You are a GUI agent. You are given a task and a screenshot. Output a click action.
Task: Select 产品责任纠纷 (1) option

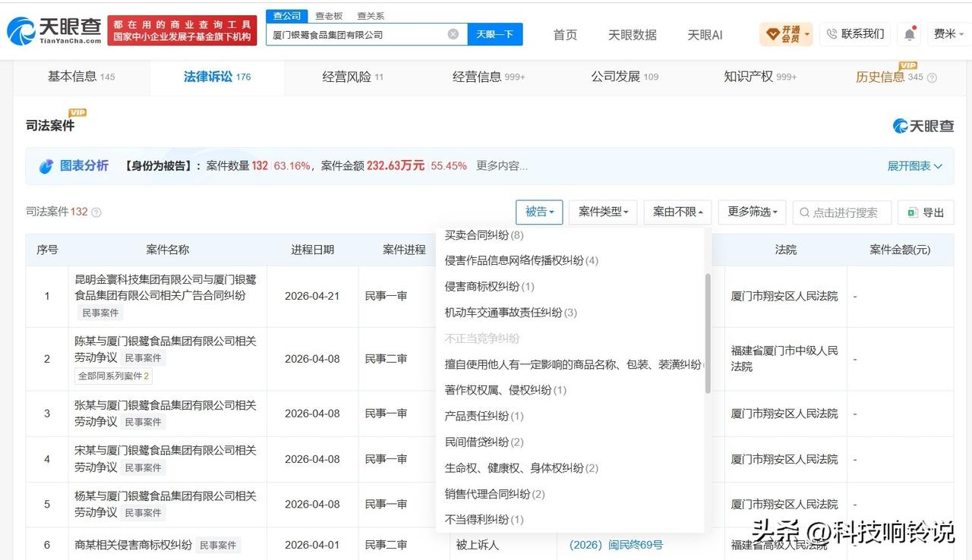[x=484, y=416]
